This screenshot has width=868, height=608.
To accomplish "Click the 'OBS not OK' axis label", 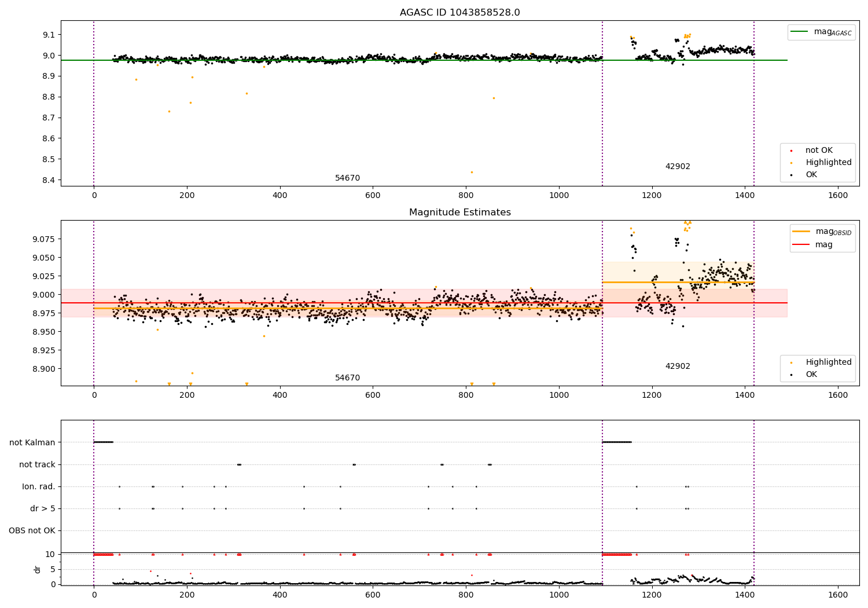I will (32, 531).
